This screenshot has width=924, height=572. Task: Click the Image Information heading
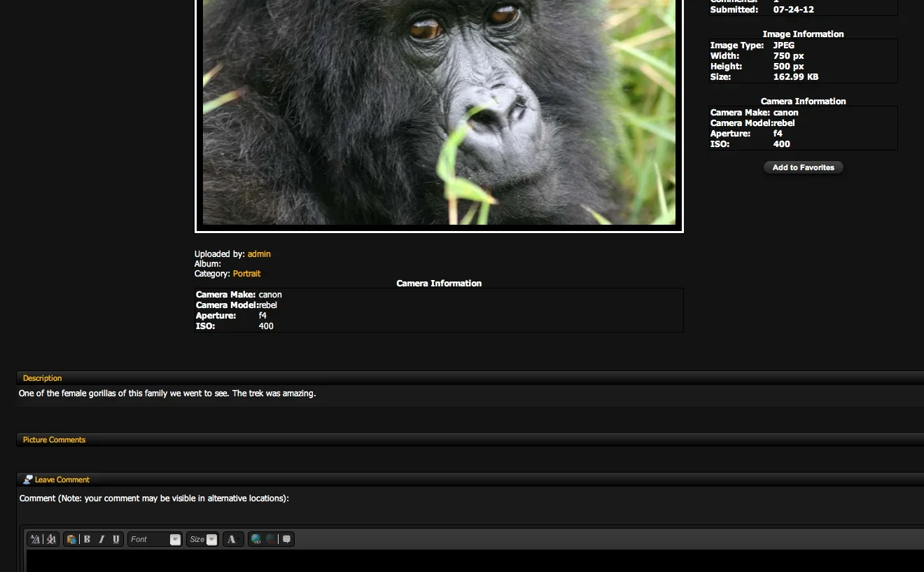click(x=803, y=34)
